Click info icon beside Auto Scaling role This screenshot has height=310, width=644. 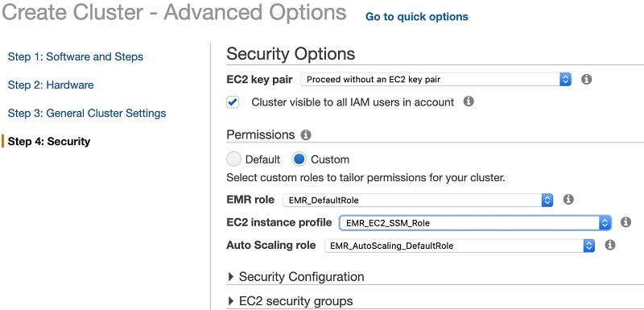[610, 245]
